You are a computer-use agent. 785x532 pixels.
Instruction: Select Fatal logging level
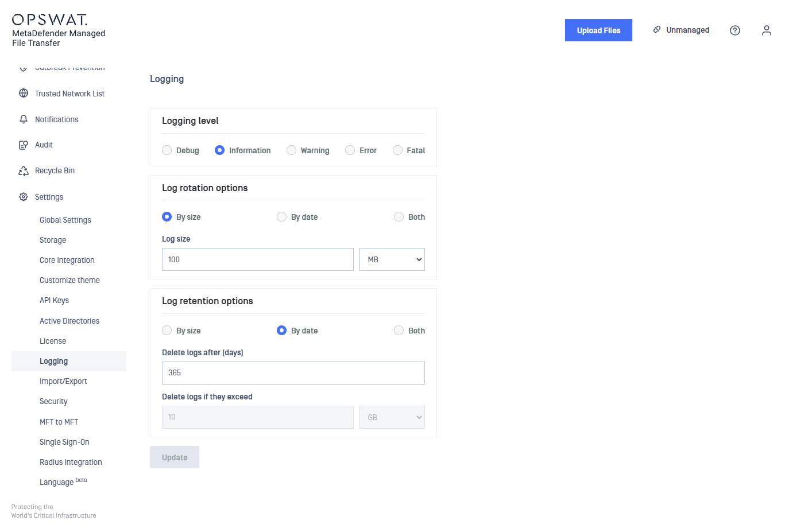tap(397, 150)
